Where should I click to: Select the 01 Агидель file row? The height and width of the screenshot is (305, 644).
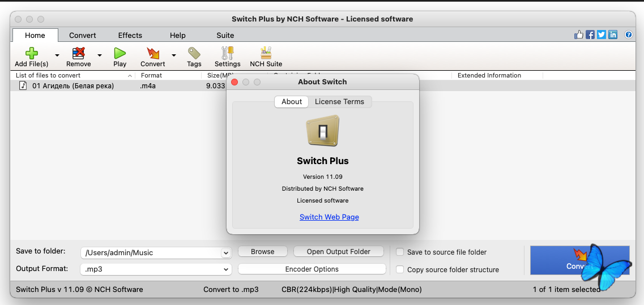coord(72,86)
